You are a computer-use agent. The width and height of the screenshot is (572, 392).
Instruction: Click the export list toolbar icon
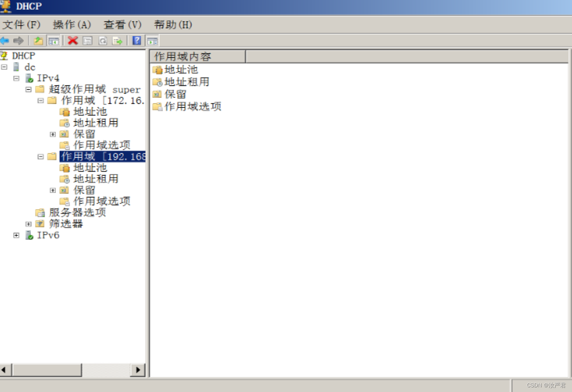pyautogui.click(x=118, y=41)
